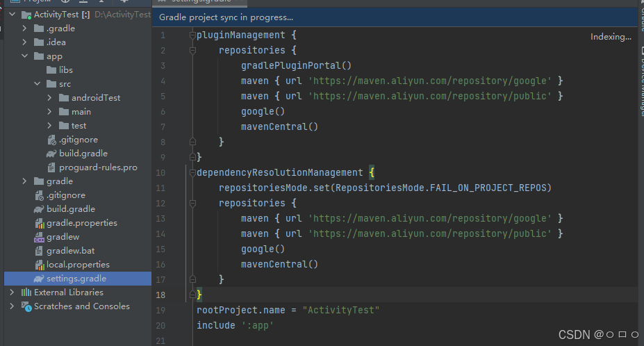Select settings.gradle in project tree

click(x=78, y=279)
